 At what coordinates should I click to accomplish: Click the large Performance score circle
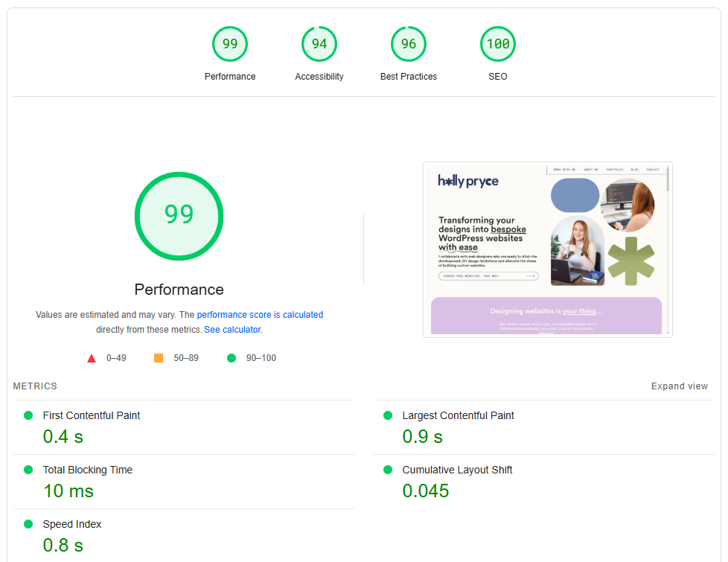(x=179, y=216)
